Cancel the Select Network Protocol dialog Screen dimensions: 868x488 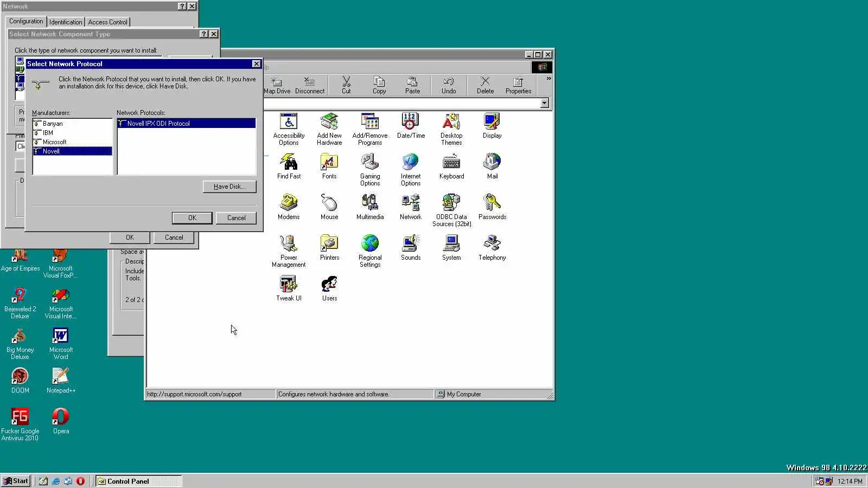pos(236,218)
